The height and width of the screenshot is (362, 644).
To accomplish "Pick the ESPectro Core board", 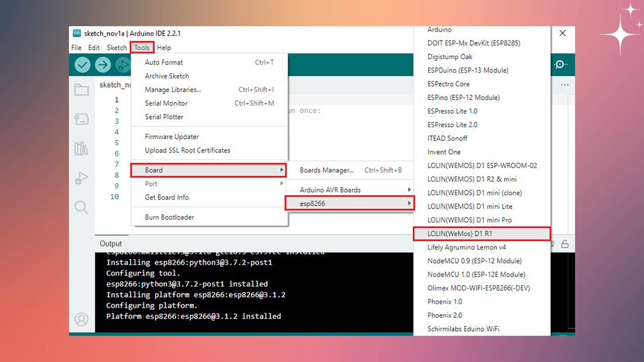I will [x=482, y=84].
